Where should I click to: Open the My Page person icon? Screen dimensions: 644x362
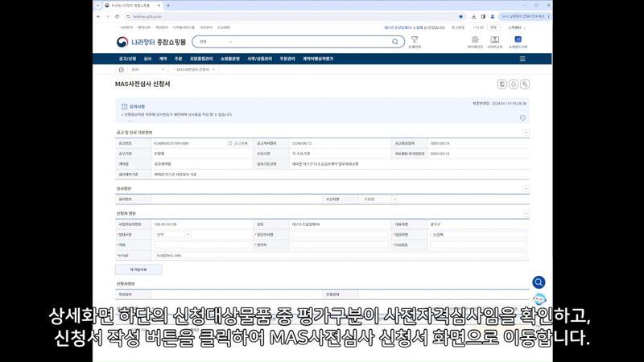pos(475,39)
